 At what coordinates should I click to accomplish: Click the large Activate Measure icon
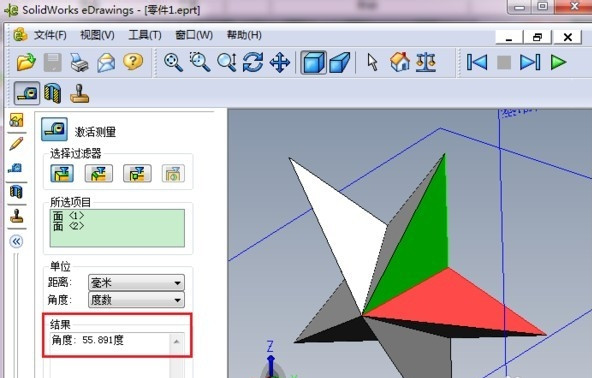pyautogui.click(x=54, y=130)
